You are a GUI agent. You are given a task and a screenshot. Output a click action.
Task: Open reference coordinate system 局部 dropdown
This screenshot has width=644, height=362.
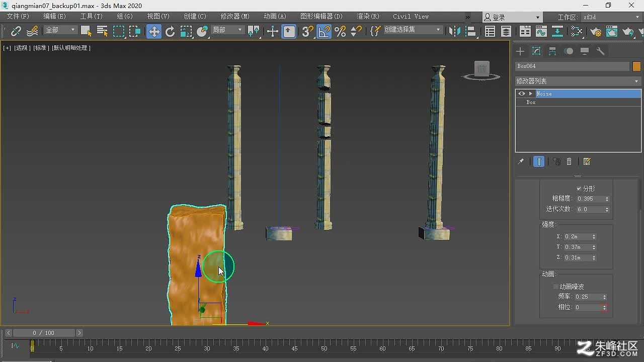coord(227,30)
